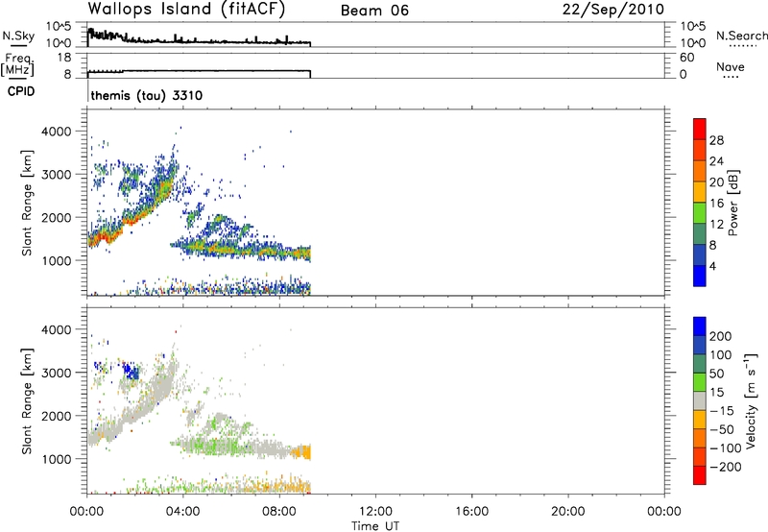Click the 'Time UT' axis title
Screen dimensions: 768x532
coord(375,526)
